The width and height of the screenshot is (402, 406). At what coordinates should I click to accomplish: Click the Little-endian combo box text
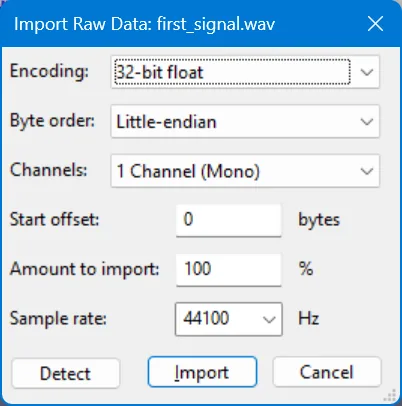(166, 122)
